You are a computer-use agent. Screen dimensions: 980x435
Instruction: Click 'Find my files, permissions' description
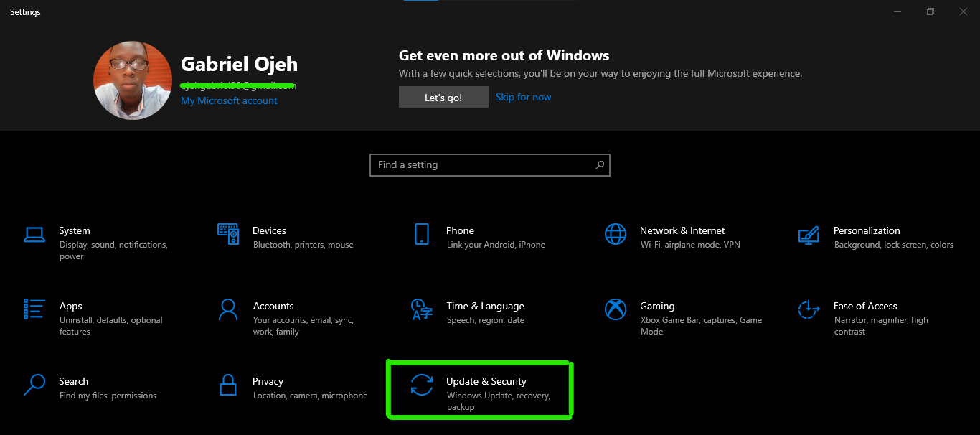tap(108, 396)
